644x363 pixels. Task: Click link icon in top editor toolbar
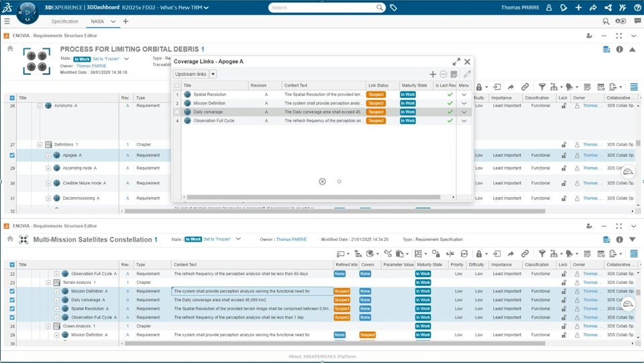click(x=525, y=87)
